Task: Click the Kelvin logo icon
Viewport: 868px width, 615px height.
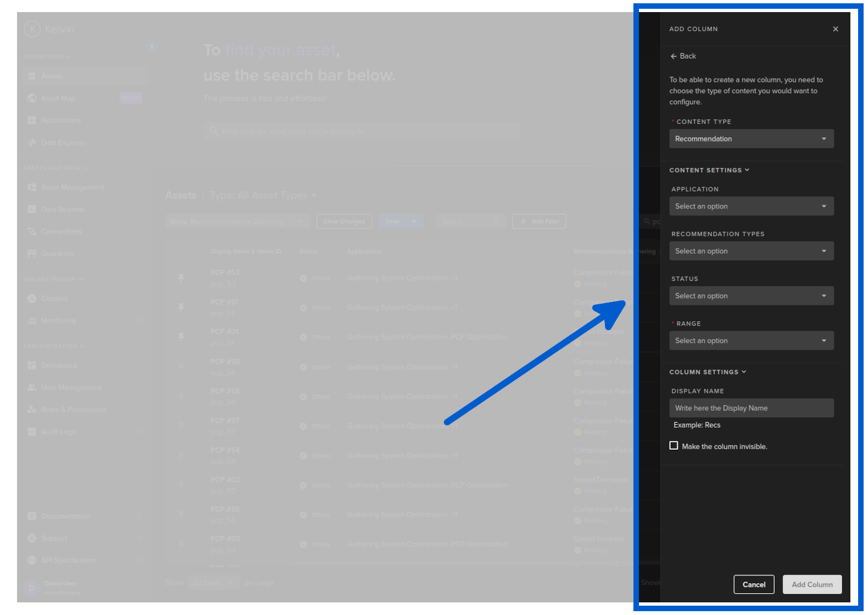Action: 32,29
